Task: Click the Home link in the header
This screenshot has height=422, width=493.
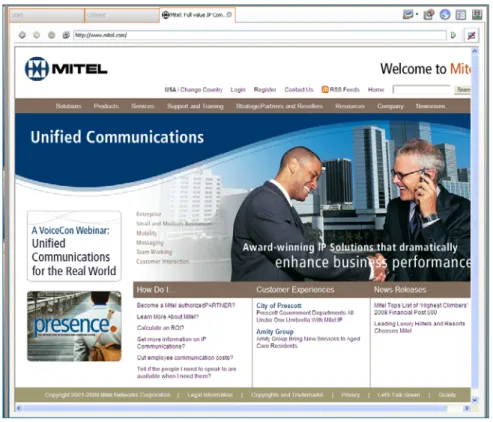Action: coord(376,90)
